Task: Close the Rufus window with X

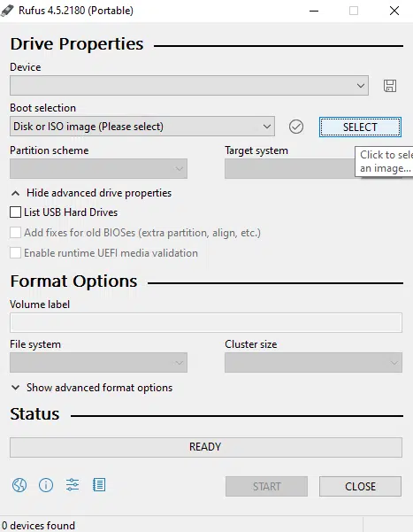Action: tap(394, 11)
